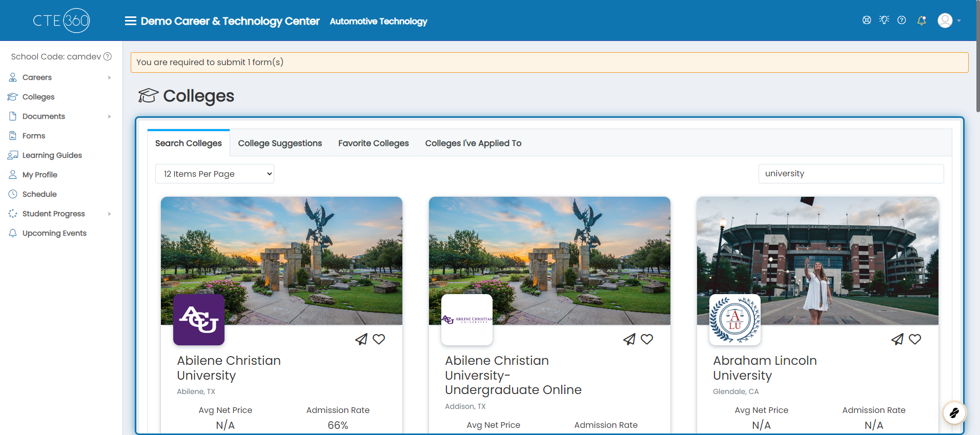Click the Forms sidebar icon
Viewport: 980px width, 435px height.
coord(13,136)
